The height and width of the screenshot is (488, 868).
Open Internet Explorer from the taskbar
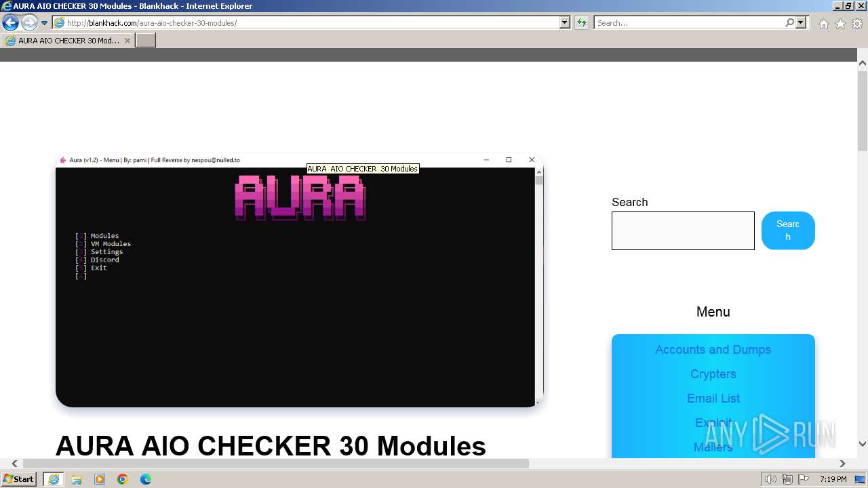coord(54,479)
